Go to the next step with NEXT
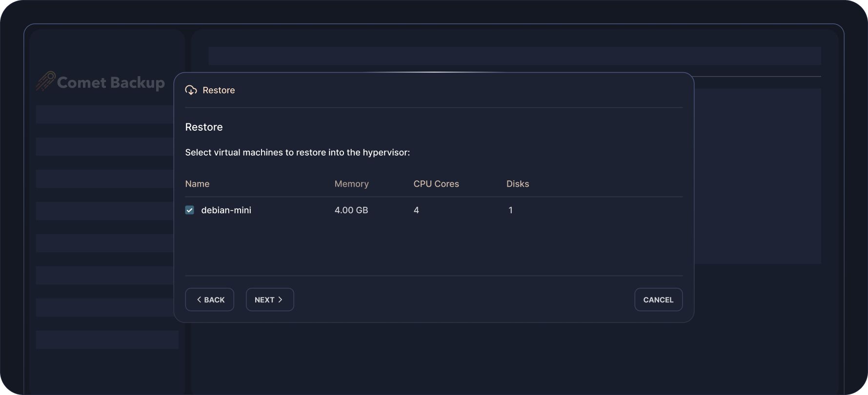 pyautogui.click(x=269, y=299)
